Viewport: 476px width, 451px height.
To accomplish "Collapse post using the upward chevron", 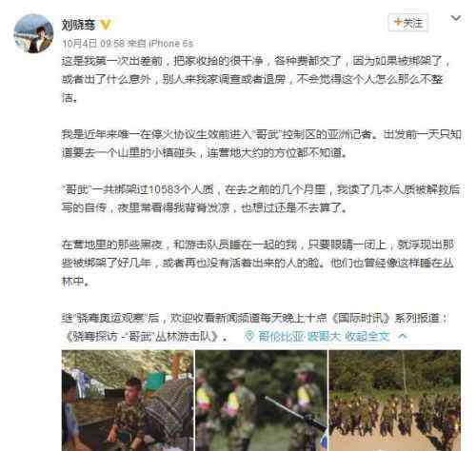I will click(x=403, y=336).
